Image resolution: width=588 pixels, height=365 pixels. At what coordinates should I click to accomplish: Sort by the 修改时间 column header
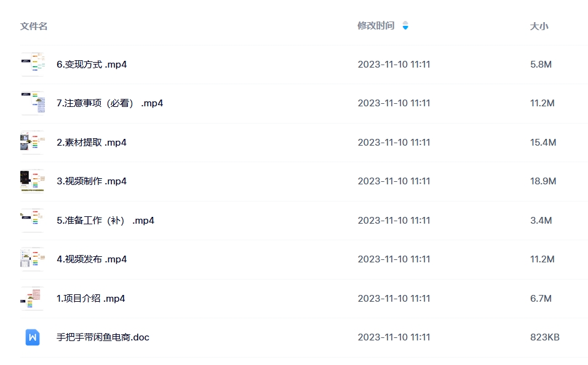(376, 25)
